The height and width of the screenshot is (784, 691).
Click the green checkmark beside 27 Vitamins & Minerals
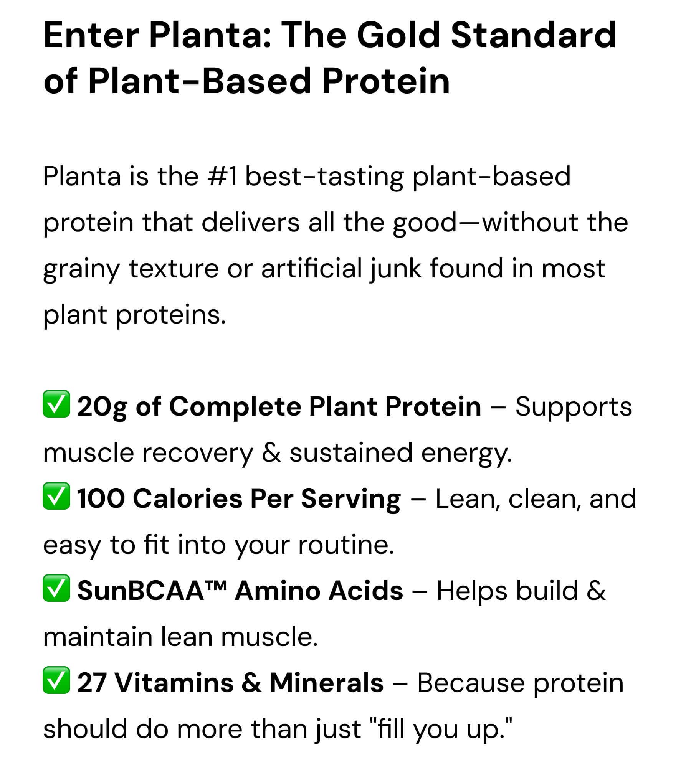(x=56, y=680)
